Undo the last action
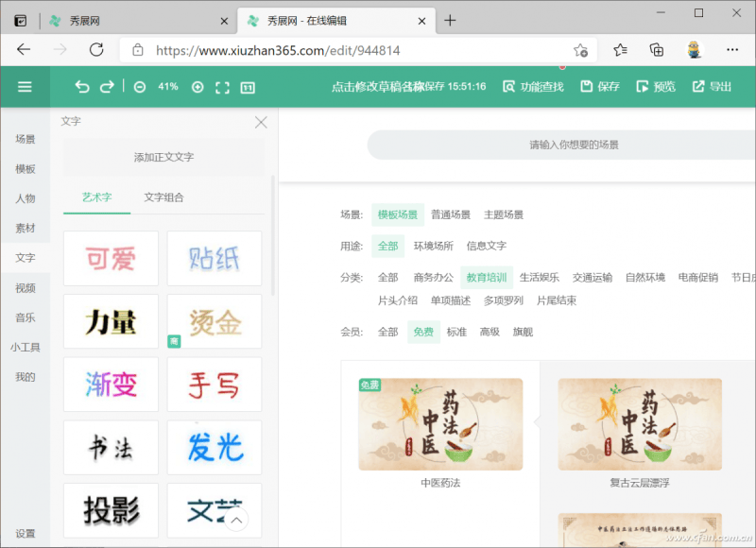Image resolution: width=756 pixels, height=548 pixels. tap(81, 85)
